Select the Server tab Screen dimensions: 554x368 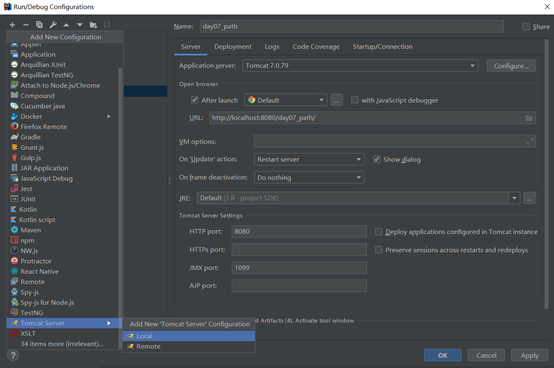coord(191,47)
